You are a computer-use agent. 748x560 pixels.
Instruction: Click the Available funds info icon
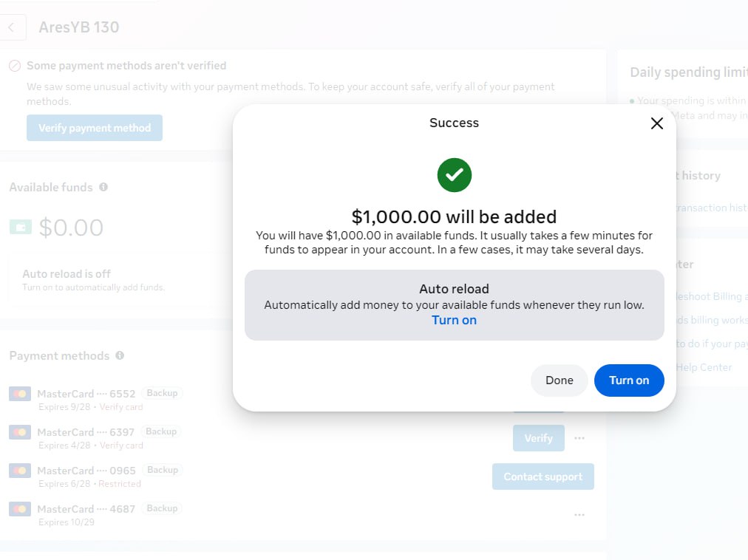point(103,187)
